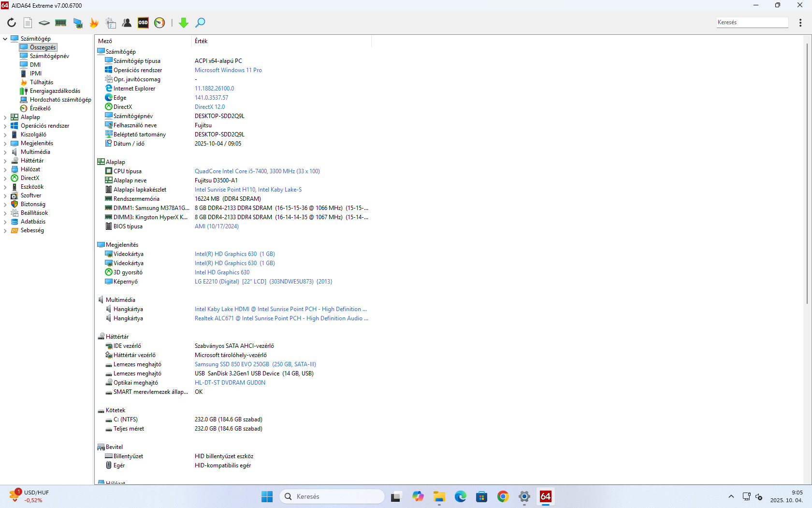Select the SMART merevlemezek állapota row
The height and width of the screenshot is (508, 812).
pos(233,392)
